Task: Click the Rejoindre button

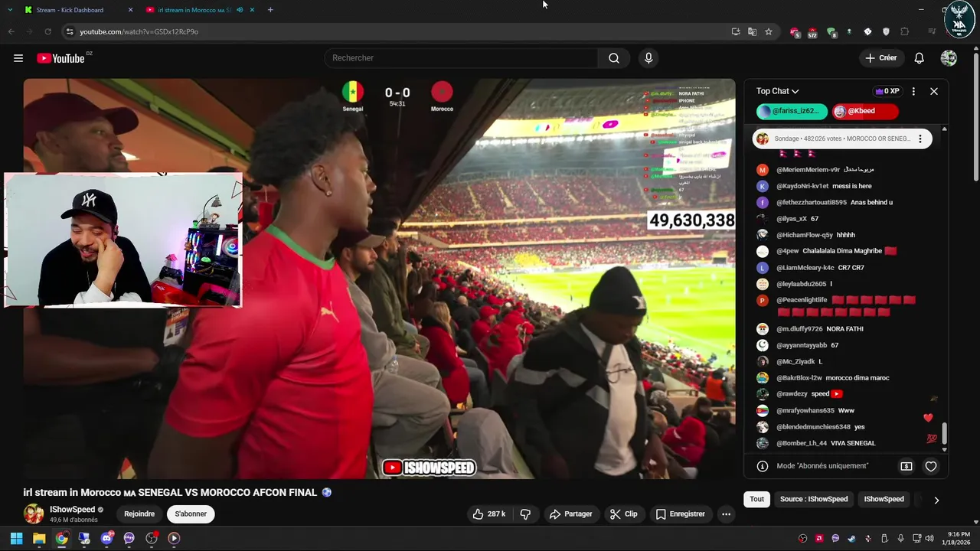Action: click(x=139, y=514)
